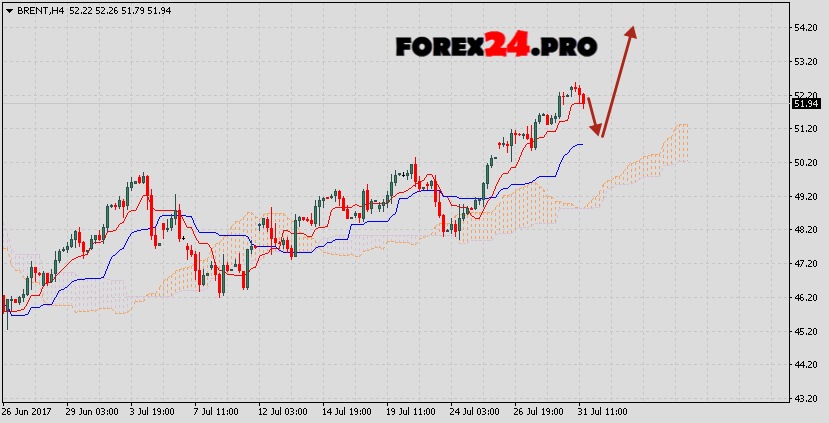Screen dimensions: 829x423
Task: Click the 54.20 price axis label
Action: [x=805, y=27]
